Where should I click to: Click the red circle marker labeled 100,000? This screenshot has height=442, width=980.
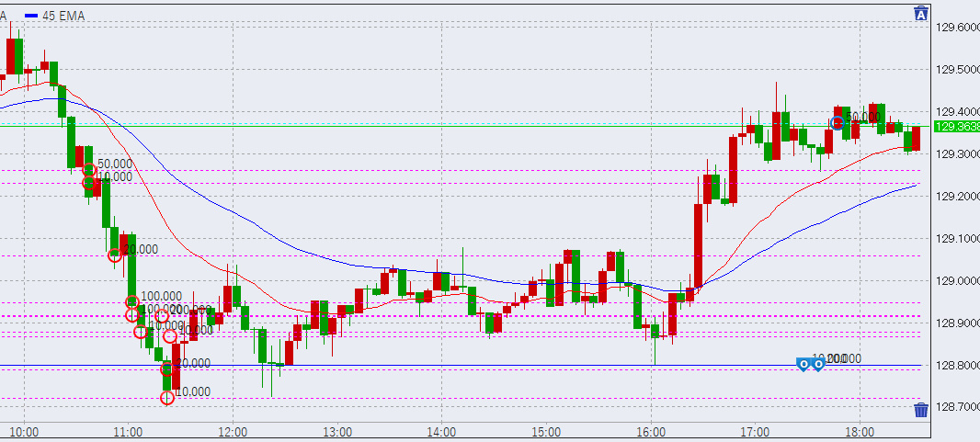point(131,301)
